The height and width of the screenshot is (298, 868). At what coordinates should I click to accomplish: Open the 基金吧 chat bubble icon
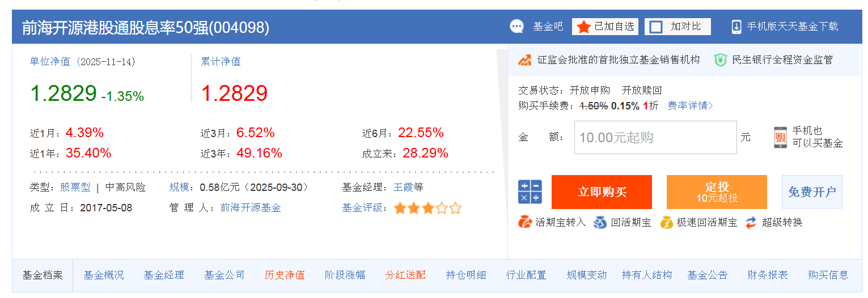516,27
